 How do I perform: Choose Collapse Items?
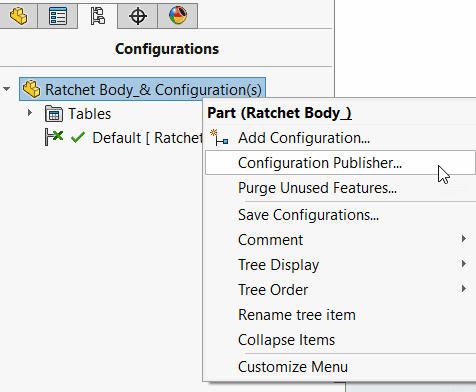pyautogui.click(x=340, y=340)
